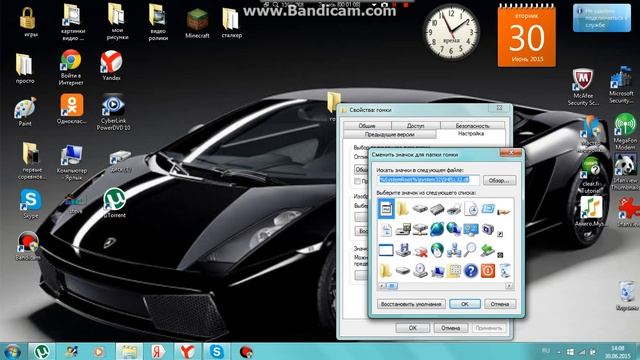Viewport: 640px width, 360px height.
Task: Select the drive with red X icon
Action: click(420, 251)
